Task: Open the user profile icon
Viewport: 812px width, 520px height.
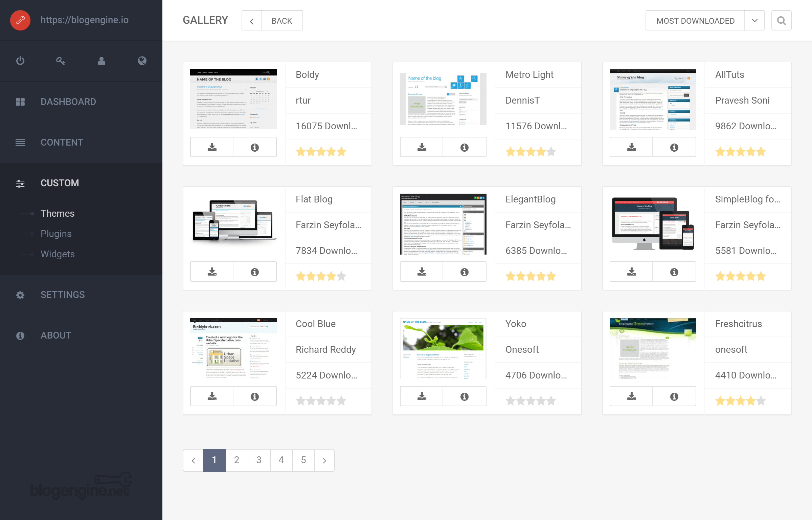Action: [x=101, y=61]
